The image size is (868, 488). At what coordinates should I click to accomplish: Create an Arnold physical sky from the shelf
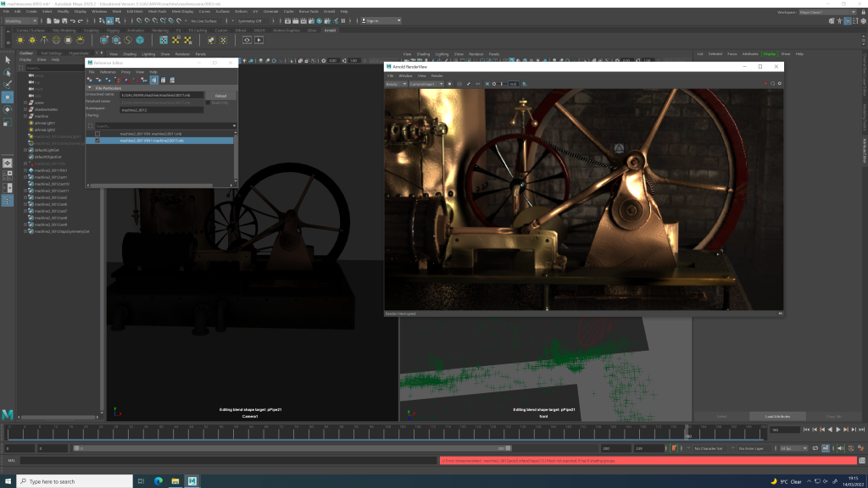[x=81, y=41]
